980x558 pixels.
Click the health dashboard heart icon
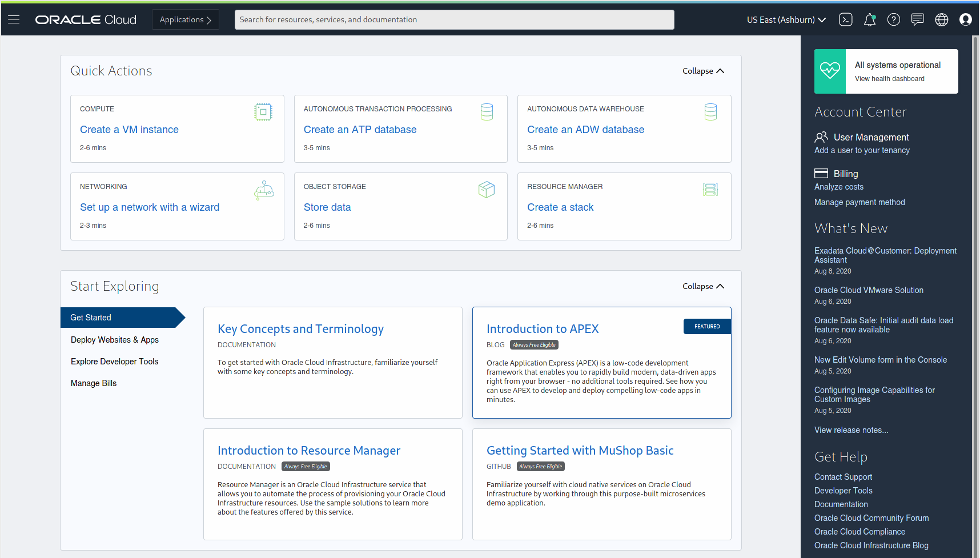coord(830,71)
